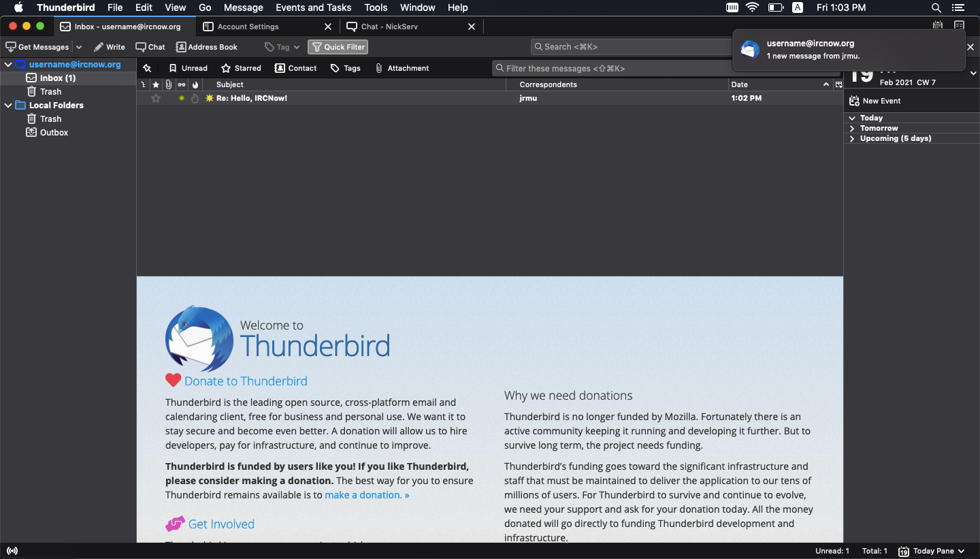Open the column picker icon
This screenshot has width=980, height=559.
click(838, 84)
